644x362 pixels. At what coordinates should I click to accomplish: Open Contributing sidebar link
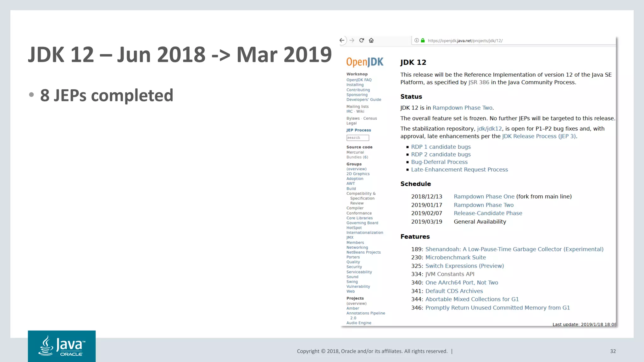[358, 90]
